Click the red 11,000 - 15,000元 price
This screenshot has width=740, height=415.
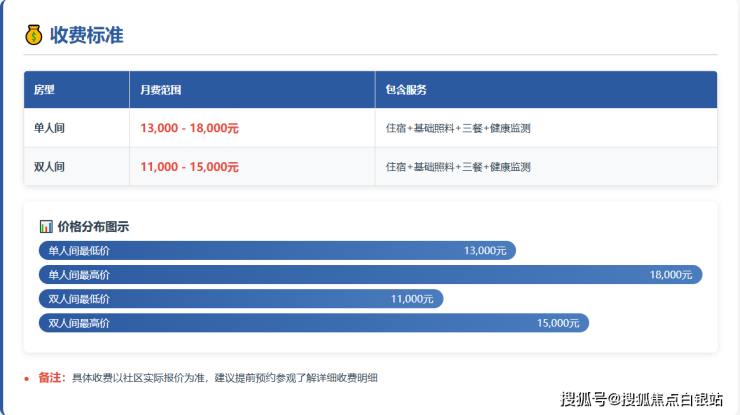pyautogui.click(x=189, y=167)
